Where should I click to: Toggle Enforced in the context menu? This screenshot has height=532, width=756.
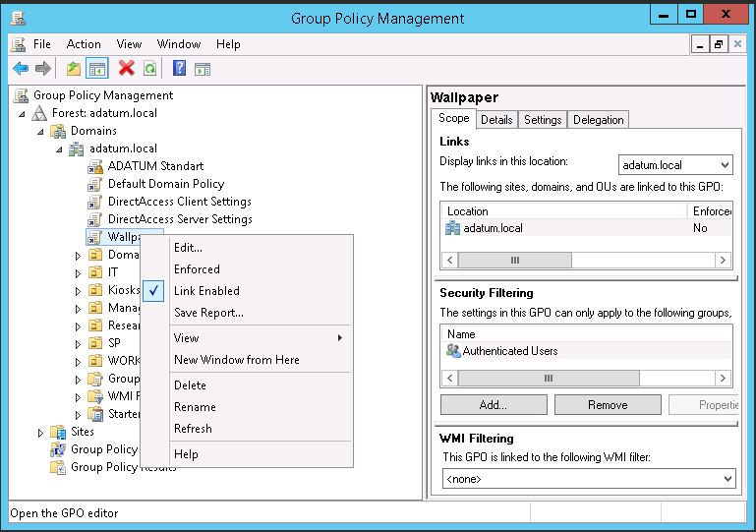(197, 269)
